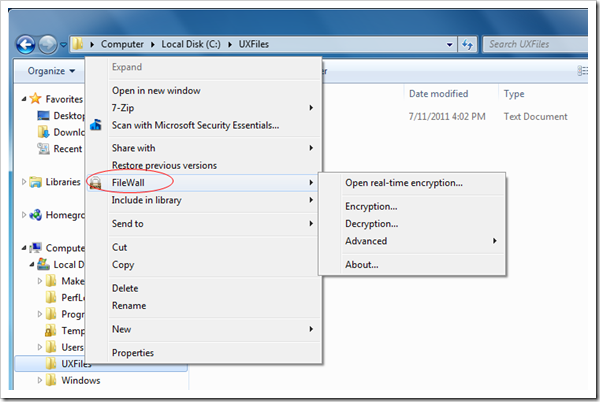
Task: Expand the Program Files folder node
Action: (x=40, y=314)
